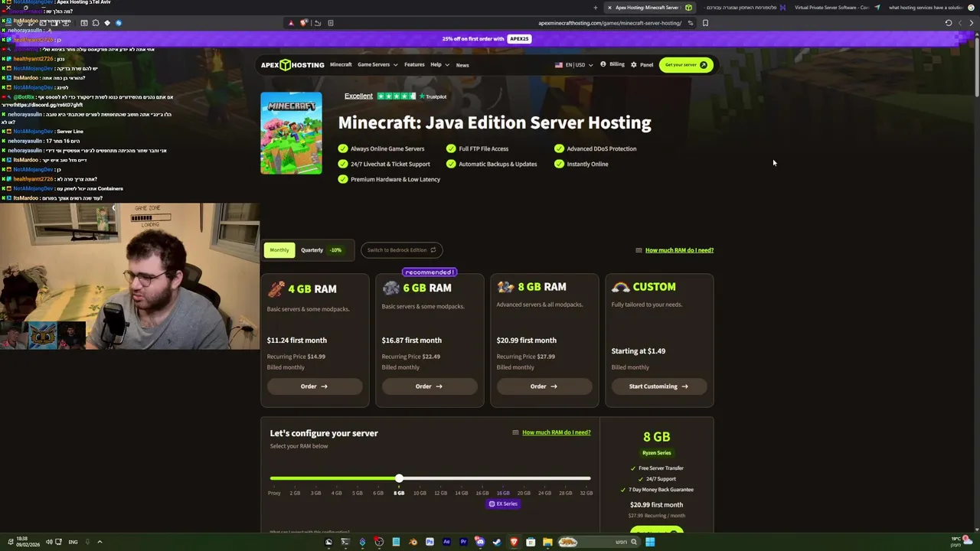
Task: Click the Brave Shields lion icon
Action: tap(304, 23)
